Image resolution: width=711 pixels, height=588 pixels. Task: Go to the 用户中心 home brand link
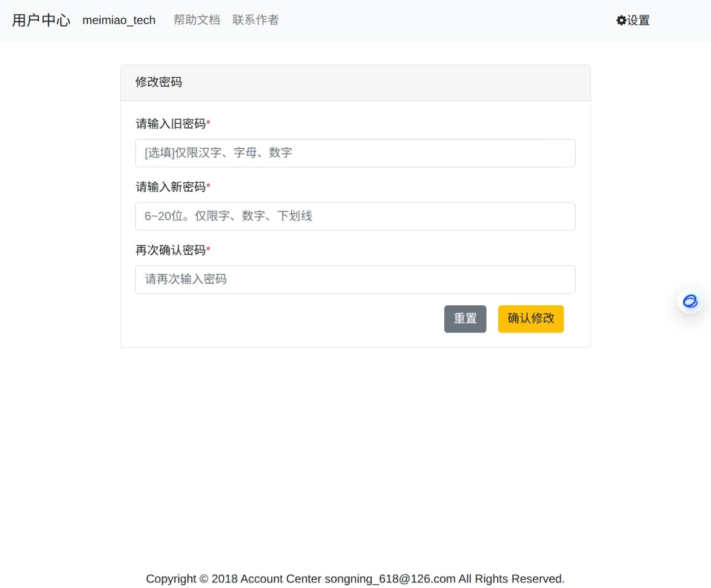pyautogui.click(x=41, y=20)
